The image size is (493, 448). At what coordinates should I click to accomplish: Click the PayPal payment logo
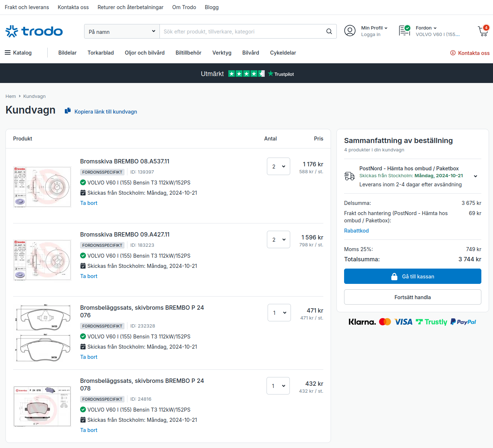(x=463, y=322)
